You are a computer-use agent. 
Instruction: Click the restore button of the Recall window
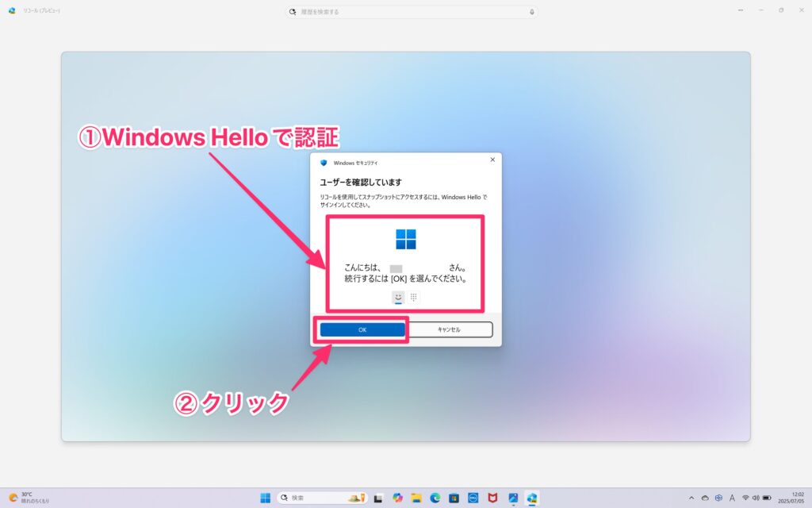click(781, 10)
